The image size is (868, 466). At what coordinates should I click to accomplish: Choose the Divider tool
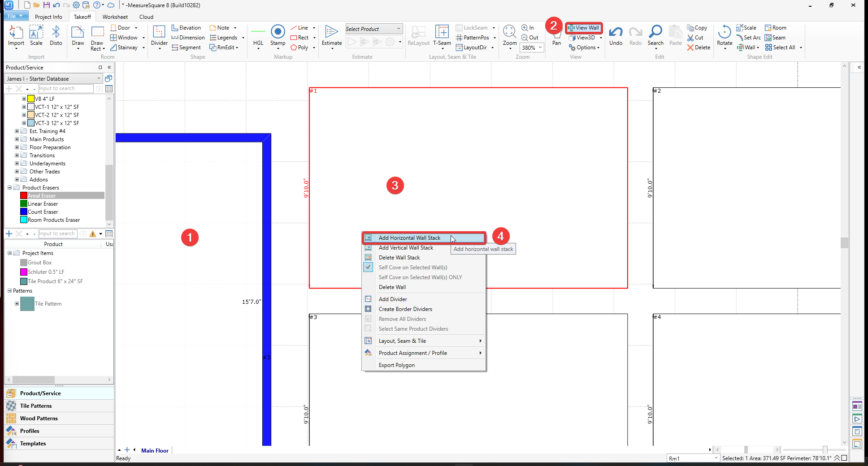point(159,32)
